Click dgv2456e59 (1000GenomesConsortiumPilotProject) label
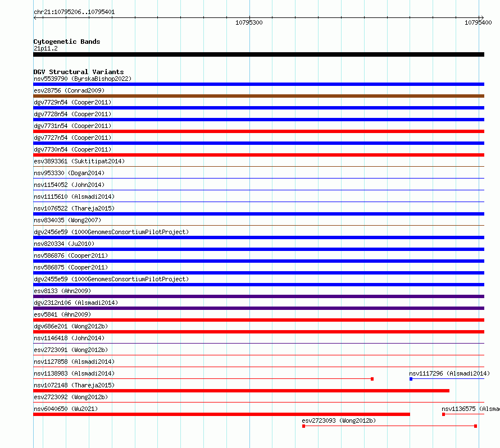Viewport: 500px width, 448px height. tap(111, 232)
